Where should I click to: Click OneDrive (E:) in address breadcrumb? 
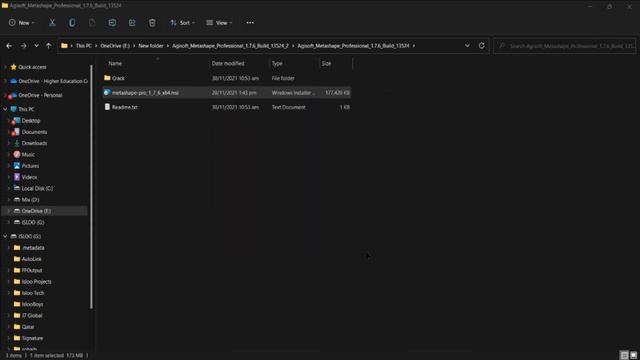point(115,46)
